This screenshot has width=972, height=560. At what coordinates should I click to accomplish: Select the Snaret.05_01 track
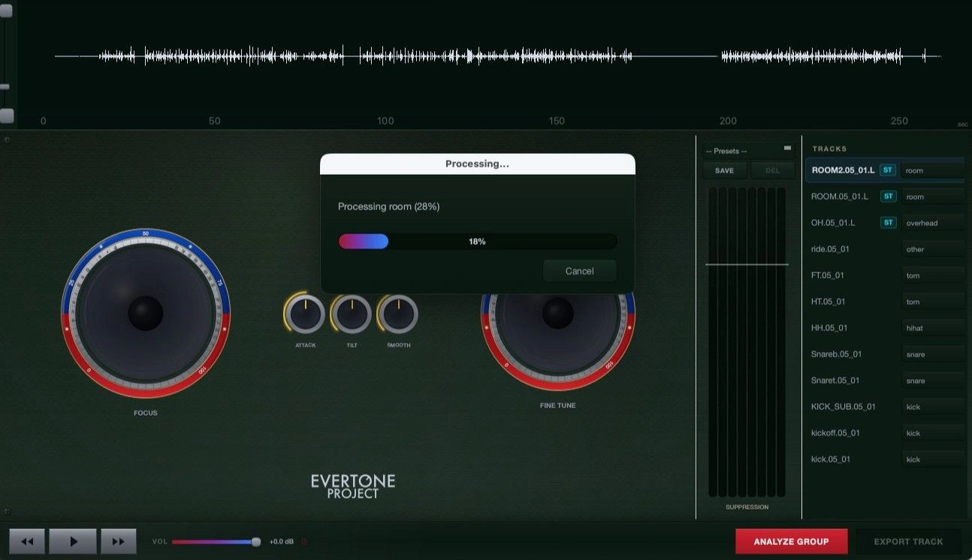[835, 381]
